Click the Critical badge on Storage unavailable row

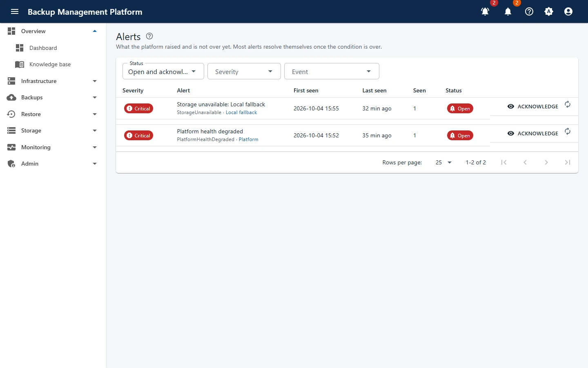(139, 108)
